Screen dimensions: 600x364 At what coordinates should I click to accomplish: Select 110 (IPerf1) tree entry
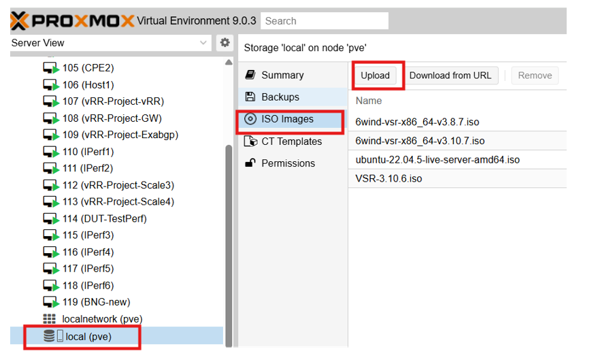88,152
